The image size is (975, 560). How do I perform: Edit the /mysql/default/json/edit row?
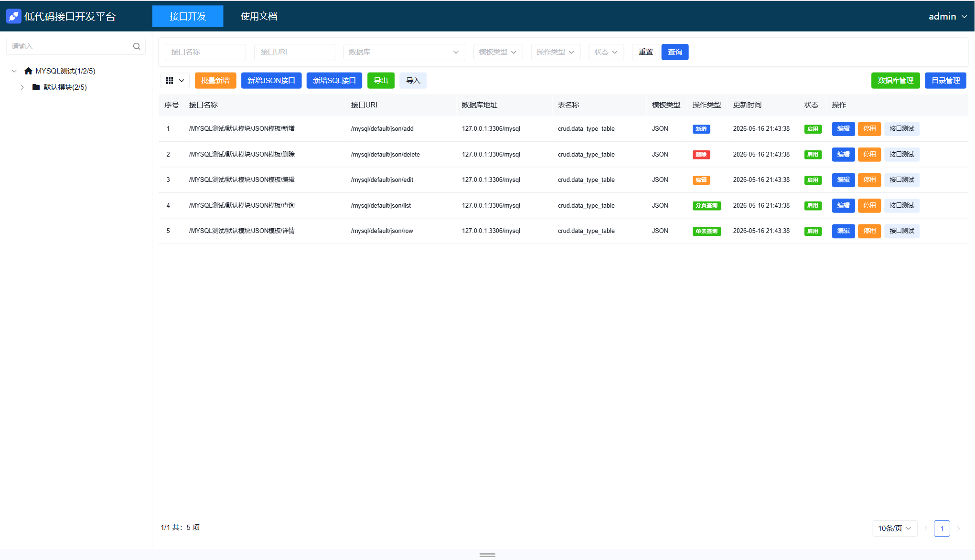coord(844,180)
